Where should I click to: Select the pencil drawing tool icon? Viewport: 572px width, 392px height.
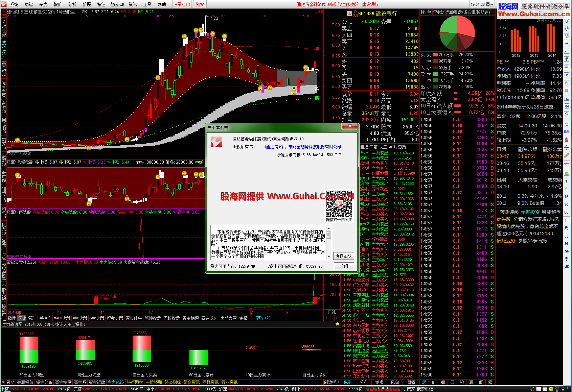pos(567,155)
